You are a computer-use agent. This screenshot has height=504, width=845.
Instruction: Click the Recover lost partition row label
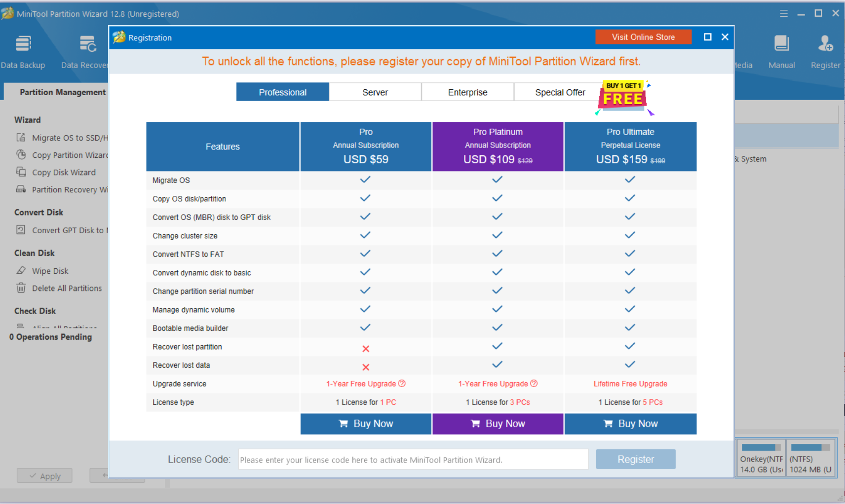pyautogui.click(x=187, y=347)
